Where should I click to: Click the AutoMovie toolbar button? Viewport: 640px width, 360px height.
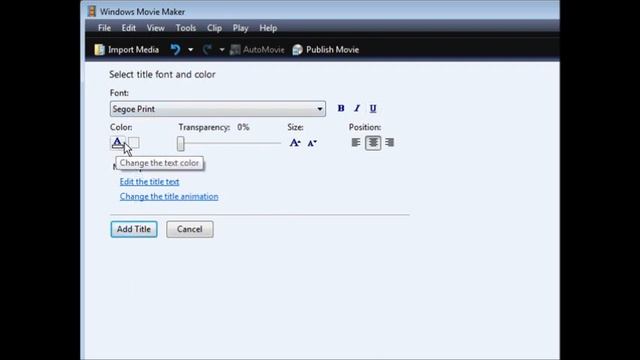(x=257, y=50)
